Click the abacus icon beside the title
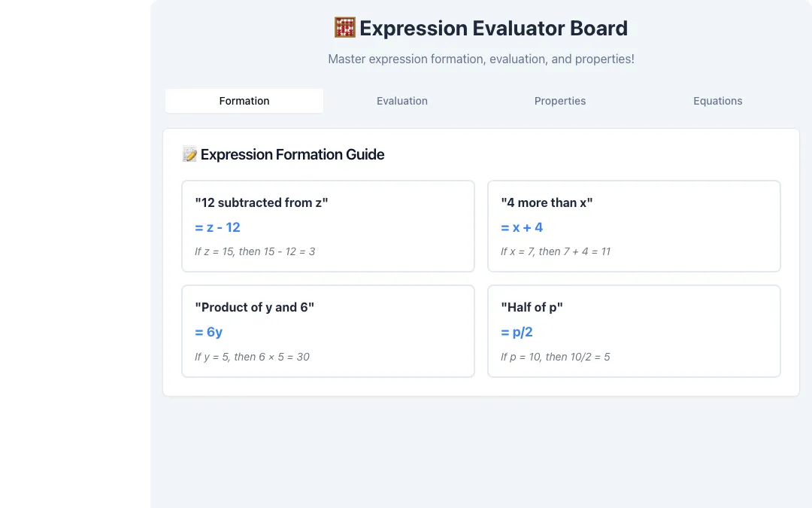The width and height of the screenshot is (812, 508). click(x=345, y=28)
